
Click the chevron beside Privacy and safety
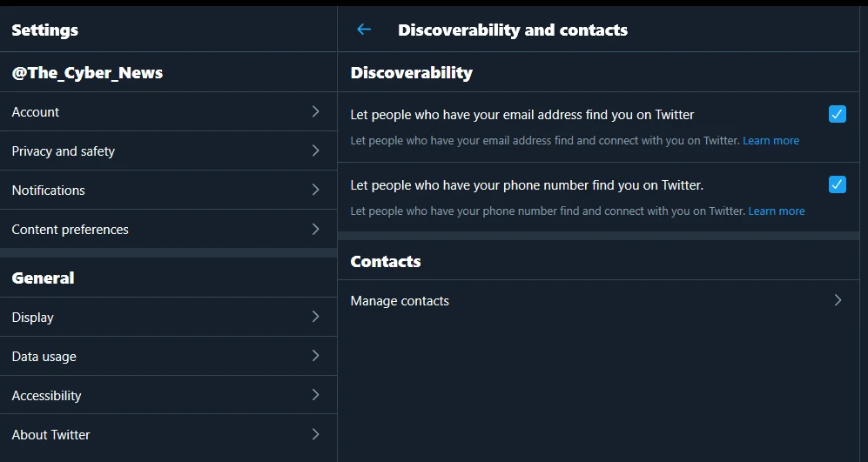tap(315, 151)
